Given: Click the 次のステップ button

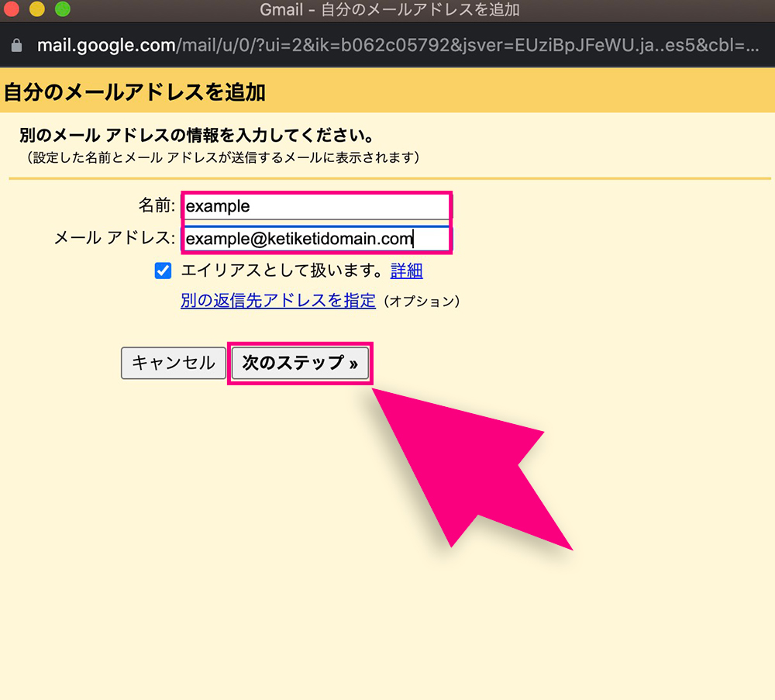Looking at the screenshot, I should coord(300,363).
